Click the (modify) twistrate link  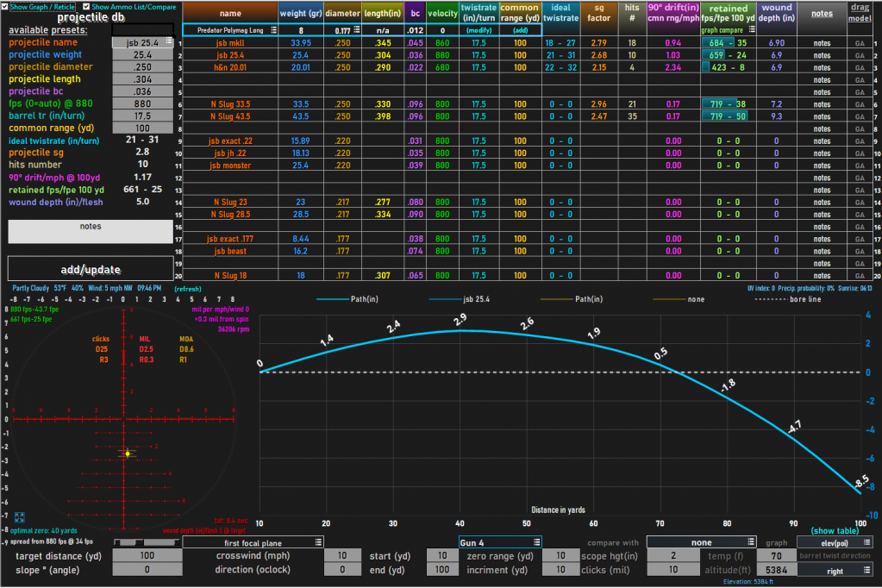point(479,30)
